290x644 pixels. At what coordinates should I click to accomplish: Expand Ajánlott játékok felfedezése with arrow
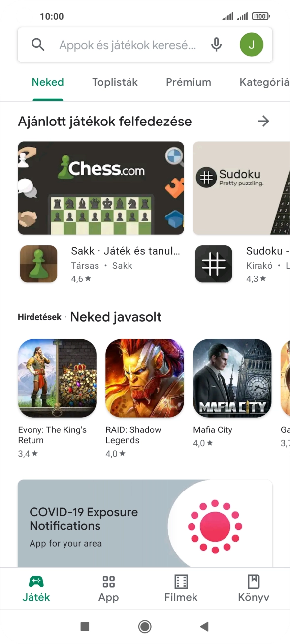pos(263,121)
